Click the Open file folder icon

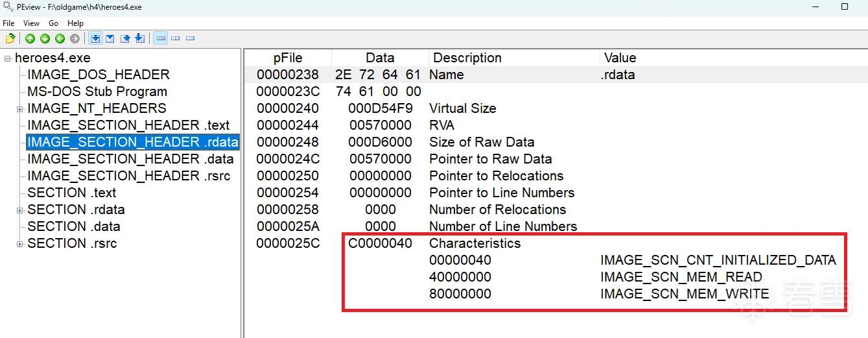(10, 39)
